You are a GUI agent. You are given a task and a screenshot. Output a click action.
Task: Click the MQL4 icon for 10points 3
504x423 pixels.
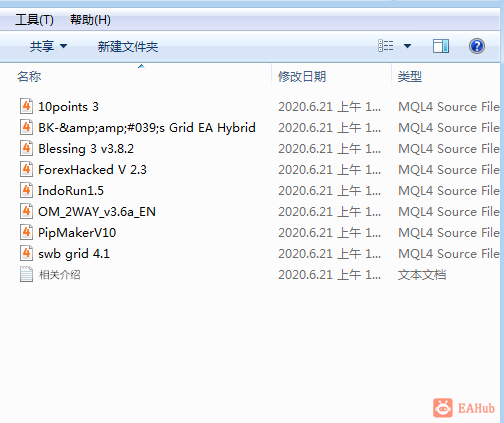pos(26,107)
